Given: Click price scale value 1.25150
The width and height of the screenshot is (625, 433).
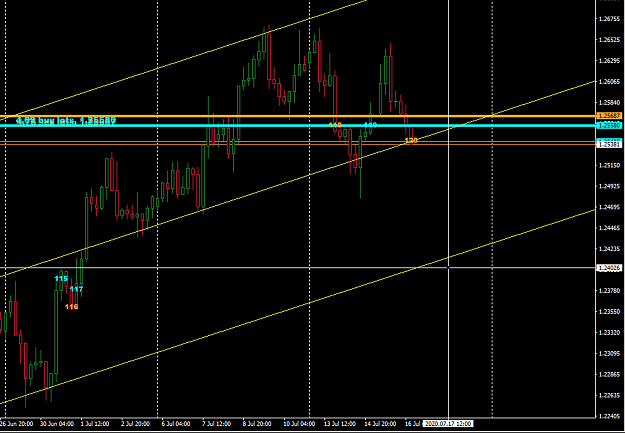Looking at the screenshot, I should 609,165.
